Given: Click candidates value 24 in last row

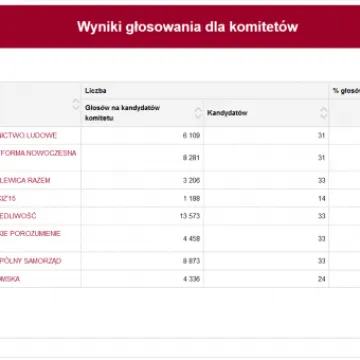Looking at the screenshot, I should click(x=321, y=279).
